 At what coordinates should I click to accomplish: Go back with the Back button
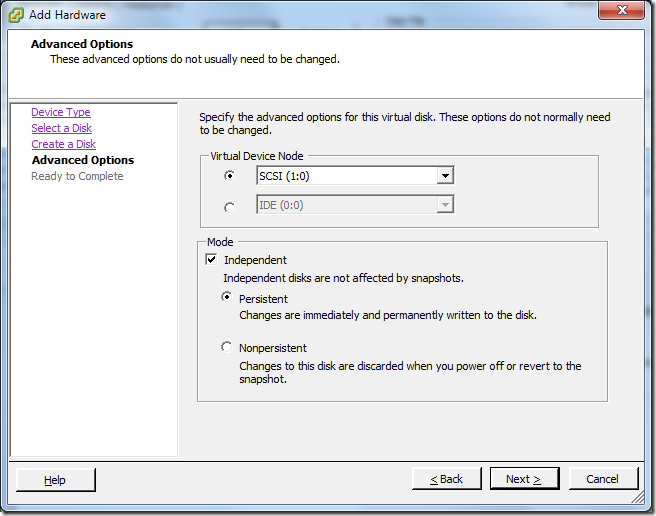446,479
